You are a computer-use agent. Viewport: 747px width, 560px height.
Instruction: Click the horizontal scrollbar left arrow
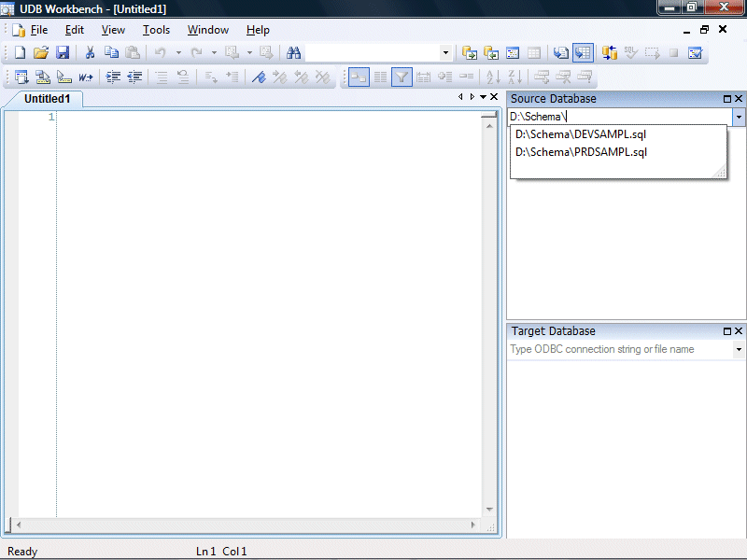(19, 525)
